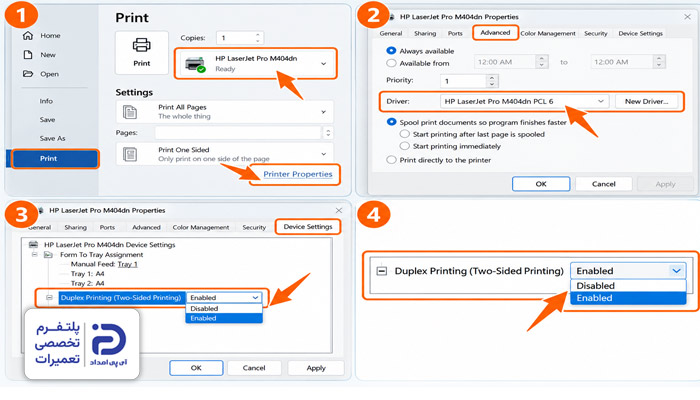The image size is (700, 400).
Task: Open Duplex Printing Enabled dropdown in panel 3
Action: (224, 297)
